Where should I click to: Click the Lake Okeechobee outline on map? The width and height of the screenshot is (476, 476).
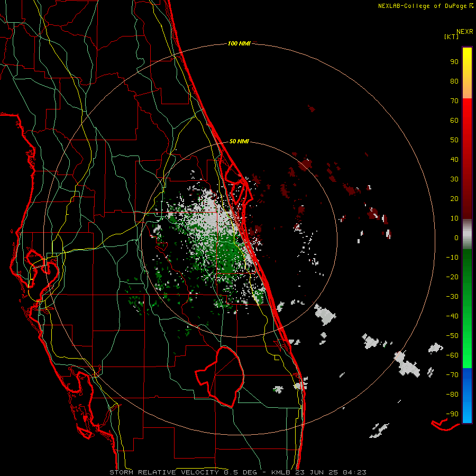tap(220, 377)
